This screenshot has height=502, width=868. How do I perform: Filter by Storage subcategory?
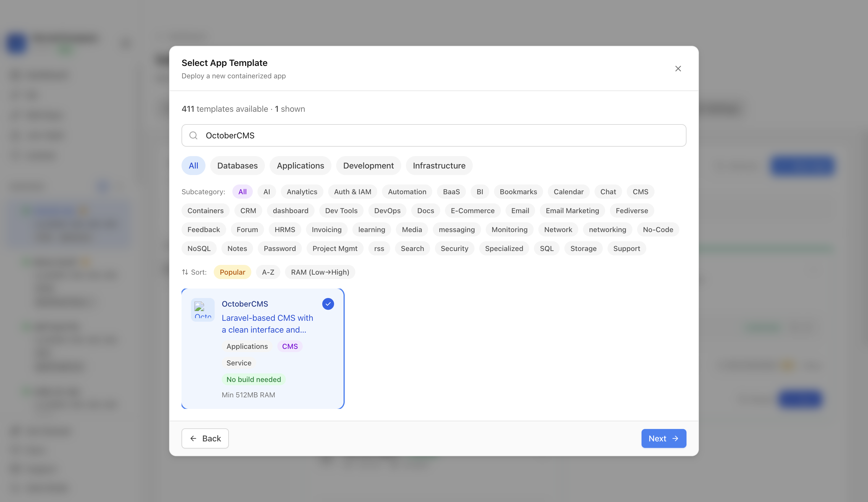pos(583,248)
